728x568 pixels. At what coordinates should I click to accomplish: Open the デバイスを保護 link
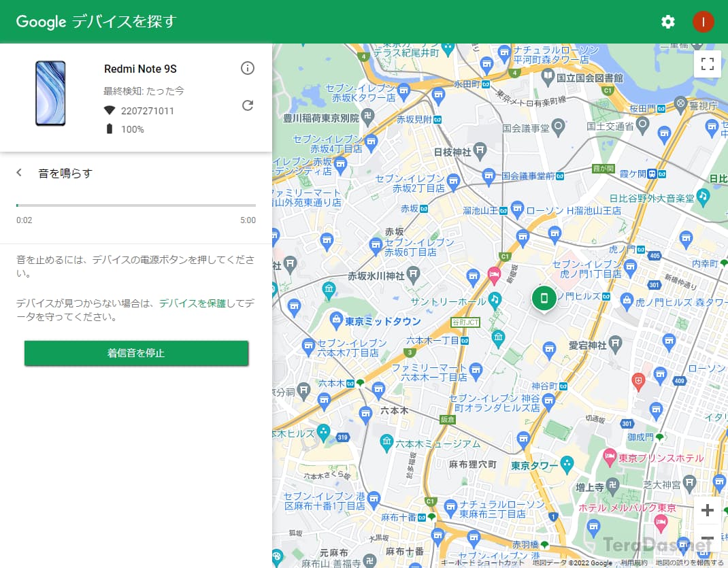(x=192, y=303)
